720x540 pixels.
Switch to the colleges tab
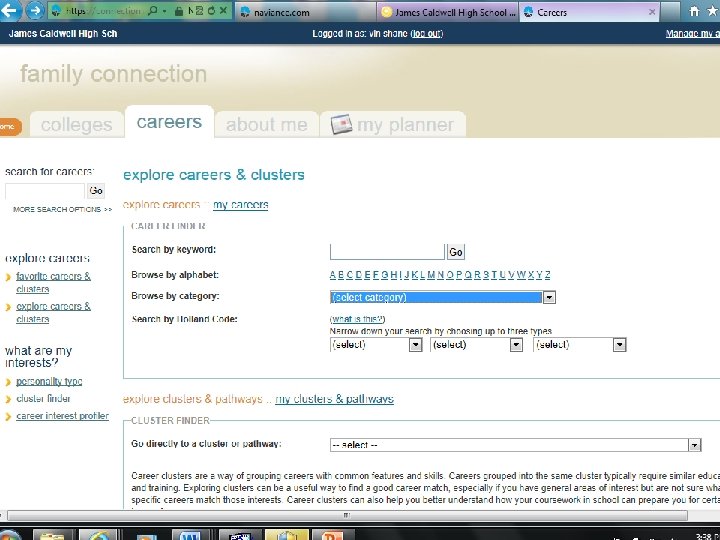[x=77, y=124]
